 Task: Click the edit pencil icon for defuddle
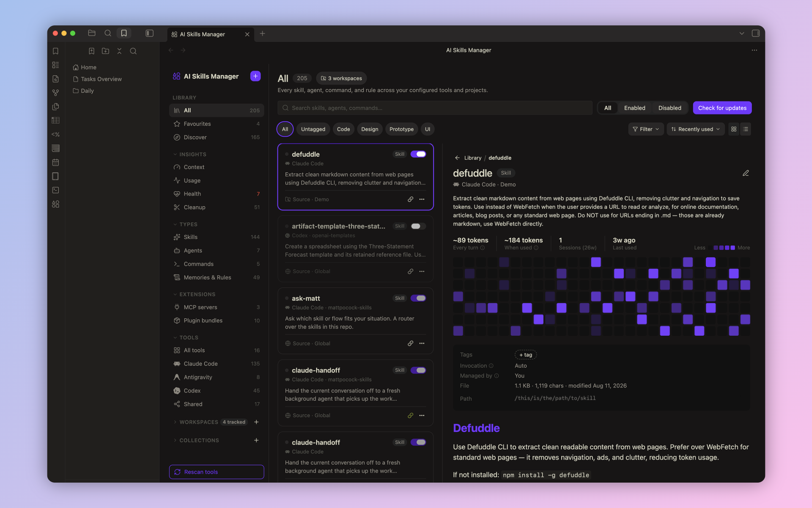coord(746,173)
